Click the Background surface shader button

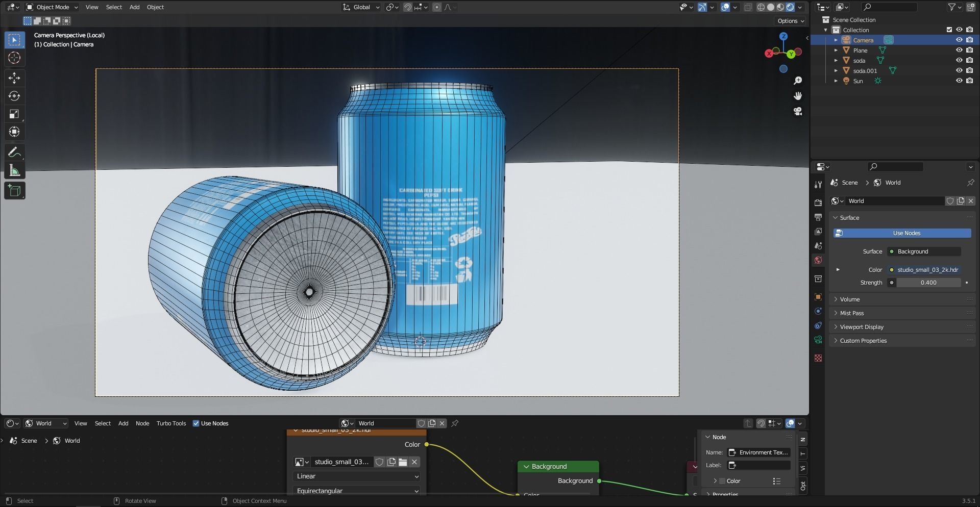tap(923, 251)
